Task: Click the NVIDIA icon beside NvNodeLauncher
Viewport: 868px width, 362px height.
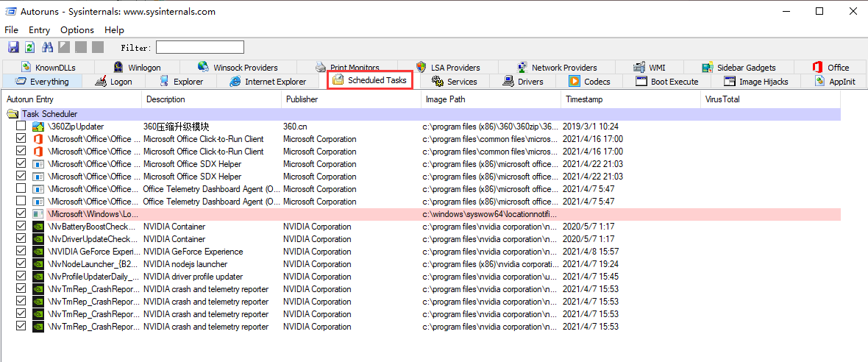Action: point(38,264)
